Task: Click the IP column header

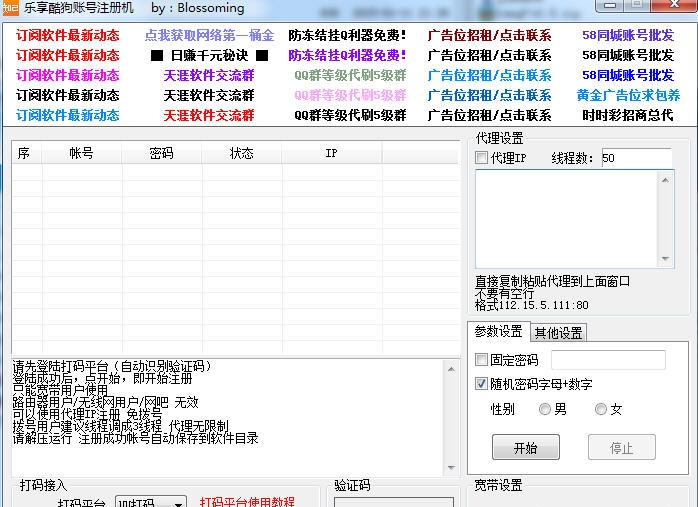Action: 332,153
